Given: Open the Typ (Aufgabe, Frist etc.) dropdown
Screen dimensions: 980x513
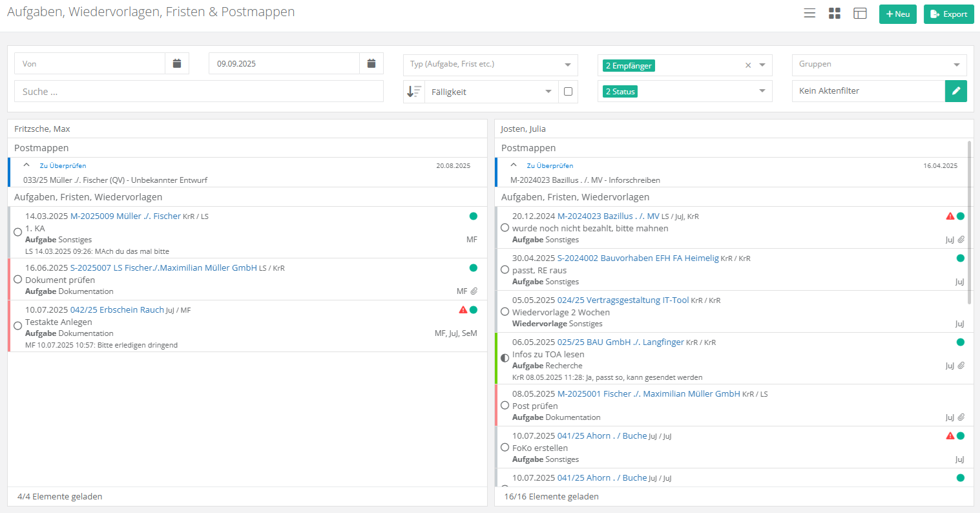Looking at the screenshot, I should [490, 65].
